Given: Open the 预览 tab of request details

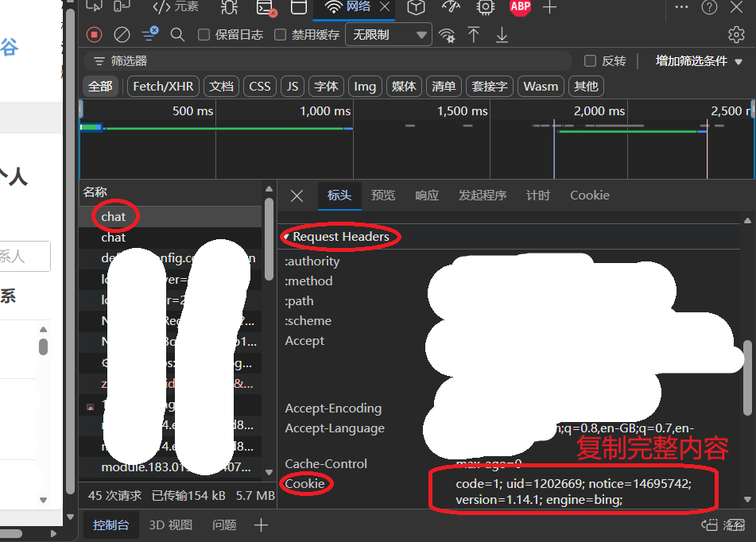Looking at the screenshot, I should coord(383,196).
